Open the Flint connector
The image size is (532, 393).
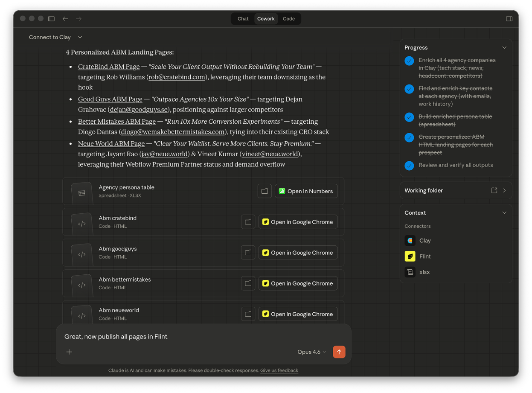410,256
